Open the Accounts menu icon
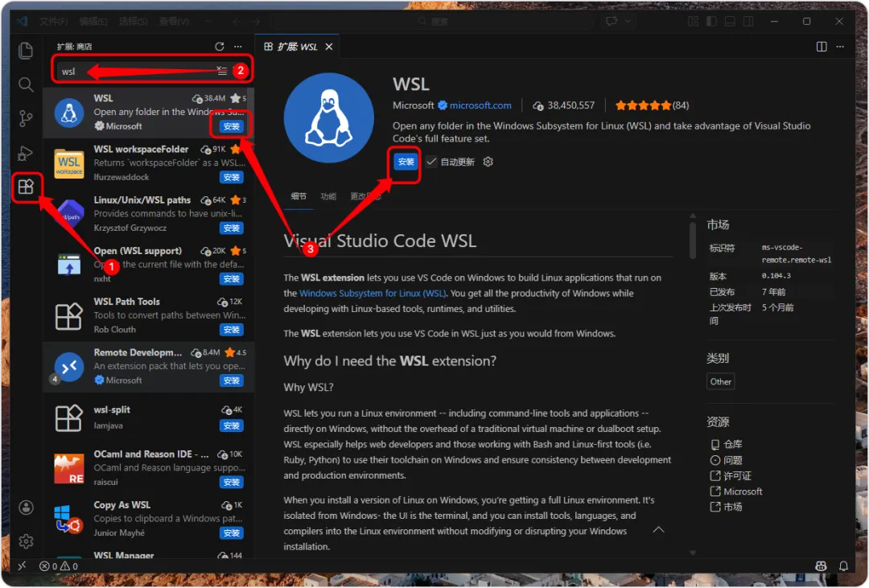Screen dimensions: 869x588 click(x=26, y=507)
